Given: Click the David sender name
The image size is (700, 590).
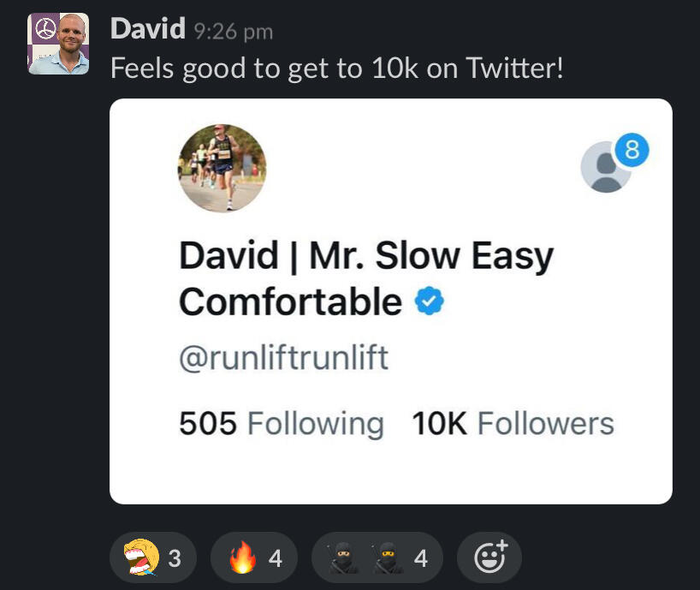Looking at the screenshot, I should pyautogui.click(x=147, y=29).
